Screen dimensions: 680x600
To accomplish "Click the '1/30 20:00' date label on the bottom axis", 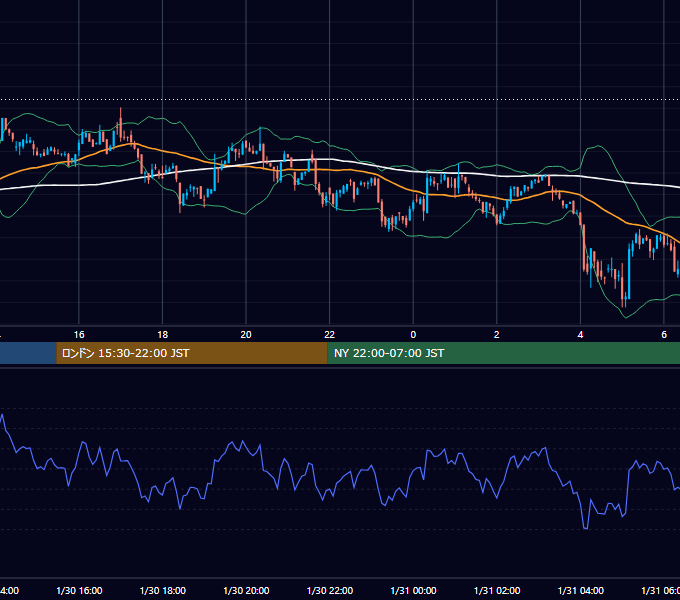I will tap(246, 590).
